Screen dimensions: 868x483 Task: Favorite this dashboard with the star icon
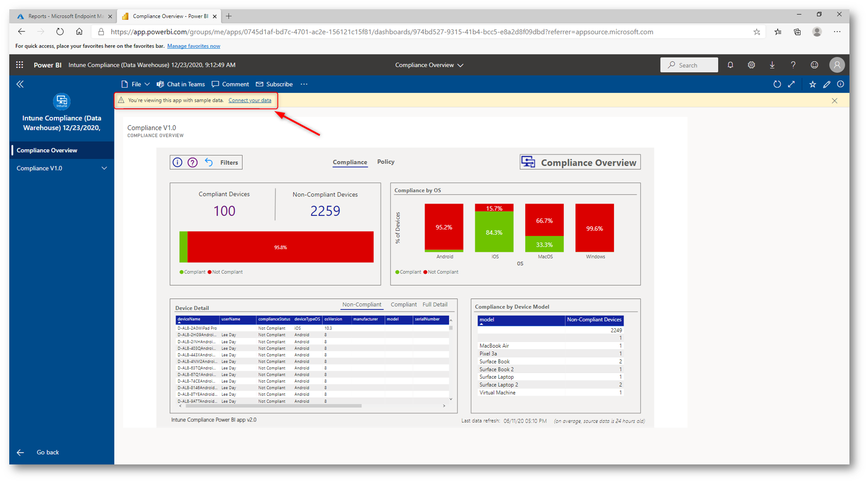click(x=812, y=84)
